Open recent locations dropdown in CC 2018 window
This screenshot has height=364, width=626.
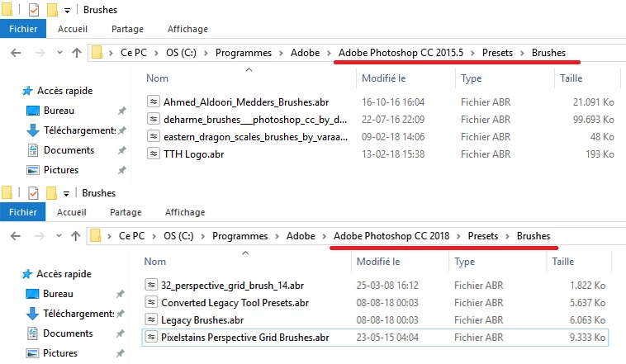[59, 236]
